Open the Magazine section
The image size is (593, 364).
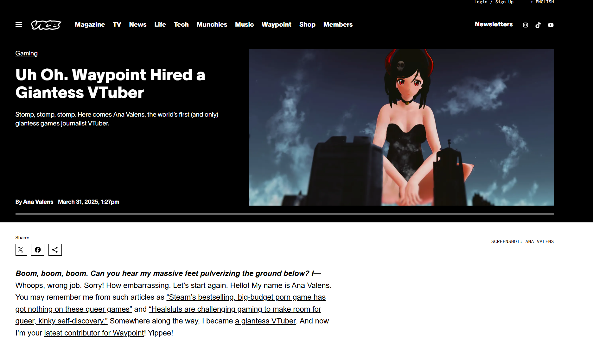coord(90,24)
